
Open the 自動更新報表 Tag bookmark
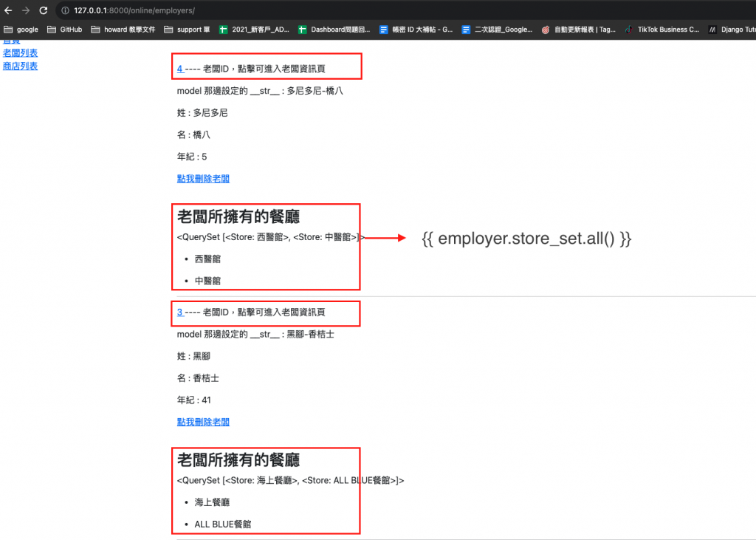coord(578,30)
